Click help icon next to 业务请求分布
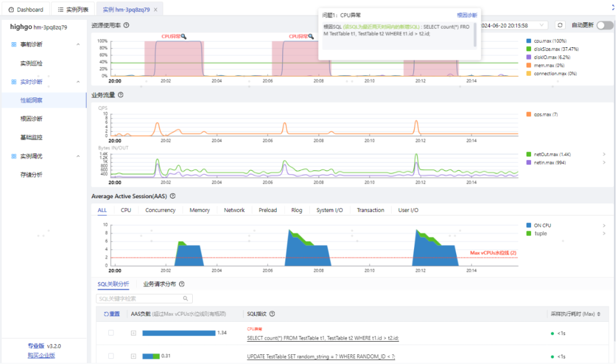 pyautogui.click(x=181, y=284)
